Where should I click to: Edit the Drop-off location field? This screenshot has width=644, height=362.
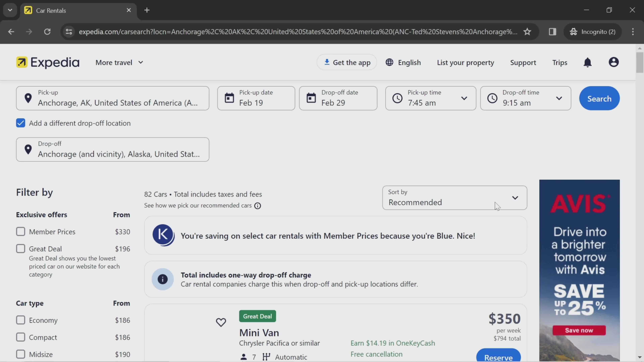tap(113, 149)
